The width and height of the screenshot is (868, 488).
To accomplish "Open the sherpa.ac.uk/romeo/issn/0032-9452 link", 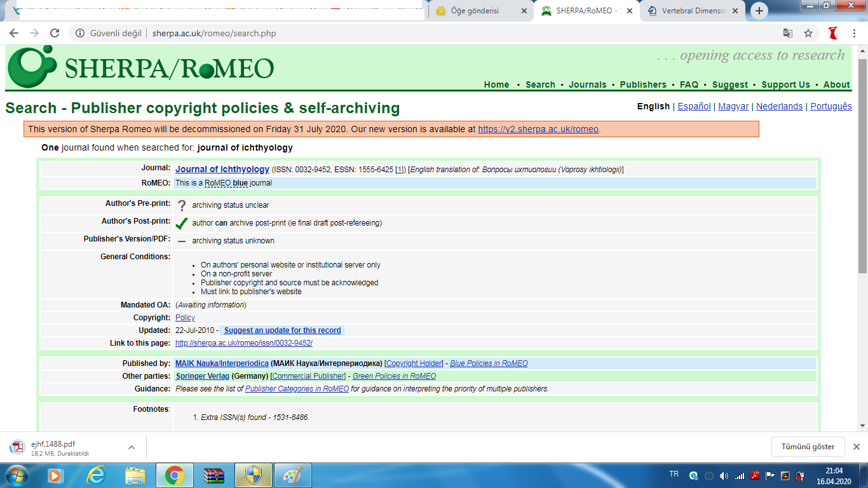I will (244, 343).
